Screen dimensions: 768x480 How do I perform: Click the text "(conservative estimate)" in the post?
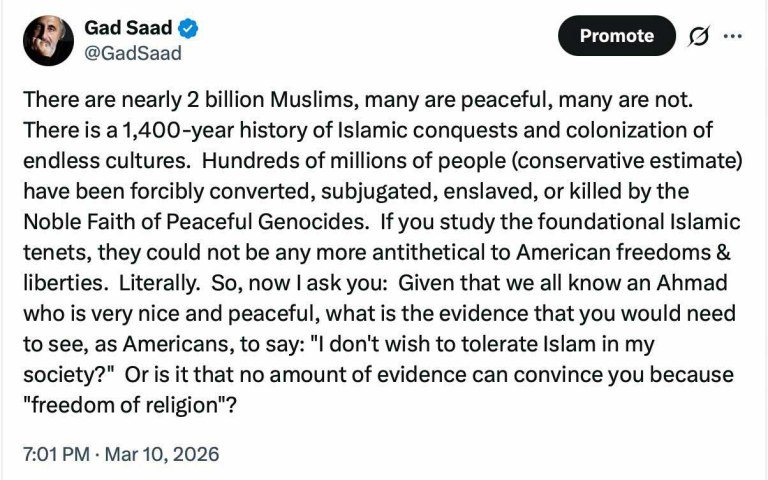click(627, 161)
